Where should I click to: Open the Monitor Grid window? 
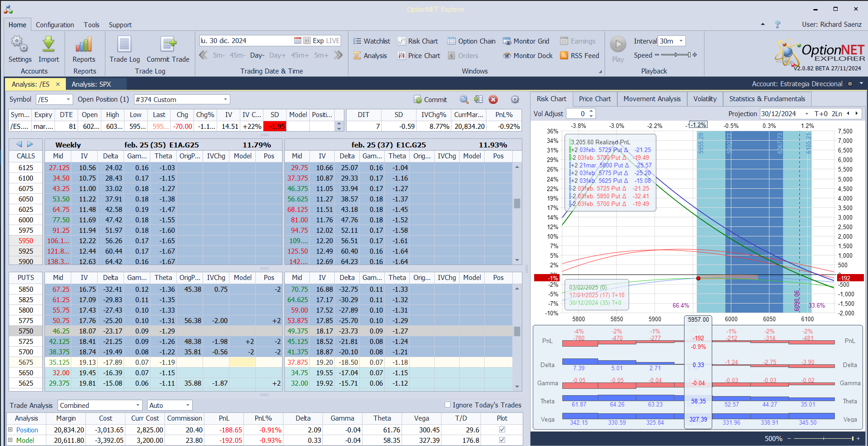coord(526,41)
